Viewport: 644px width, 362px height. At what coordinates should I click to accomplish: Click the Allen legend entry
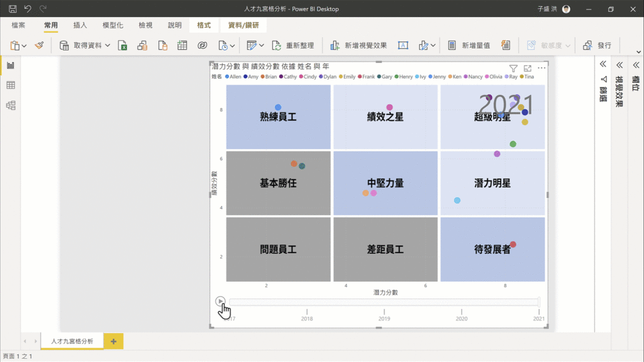[x=233, y=77]
